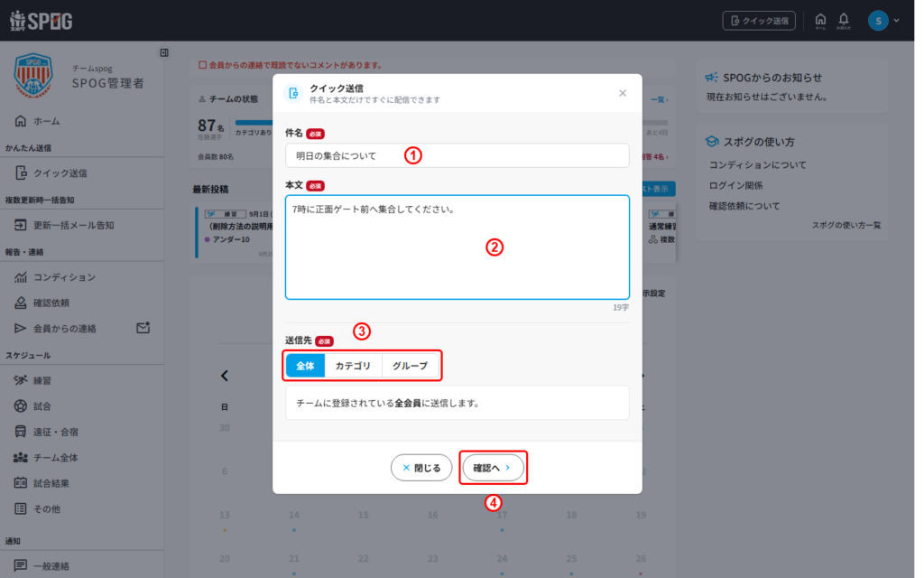Click the アンダー10 post category tag
This screenshot has height=578, width=924.
[226, 239]
